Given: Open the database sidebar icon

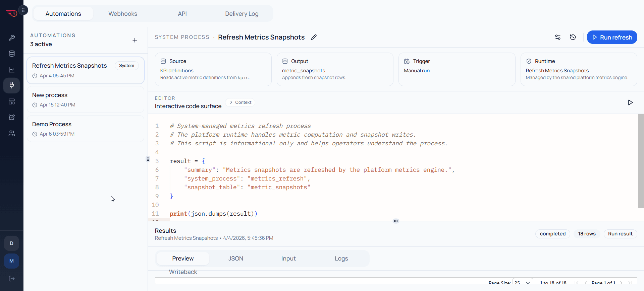Looking at the screenshot, I should point(12,54).
